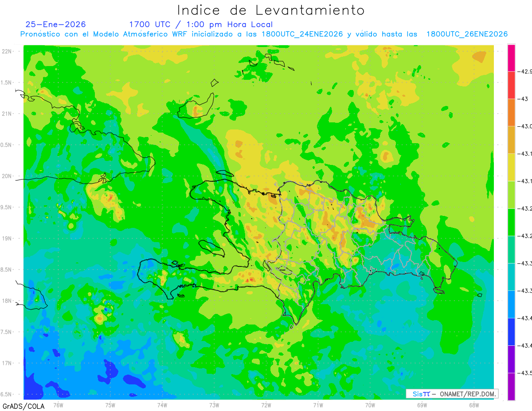Click the '22N' latitude label

click(7, 51)
